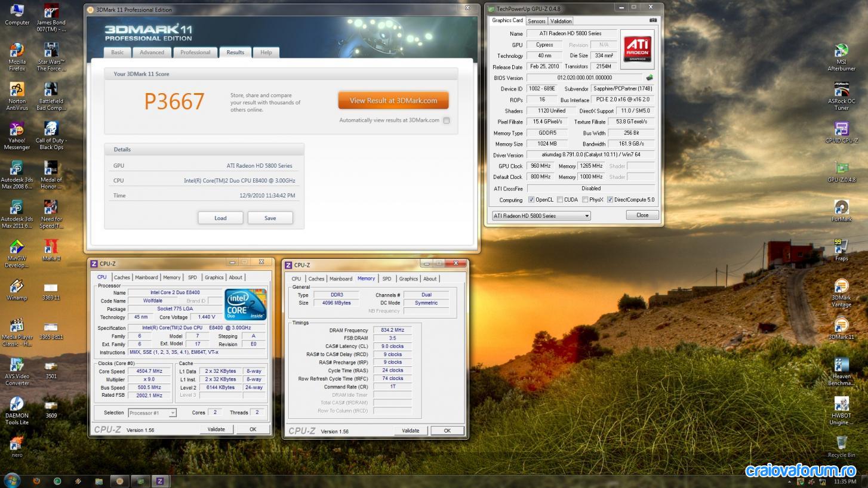868x488 pixels.
Task: Open Winamp desktop shortcut
Action: pyautogui.click(x=17, y=291)
